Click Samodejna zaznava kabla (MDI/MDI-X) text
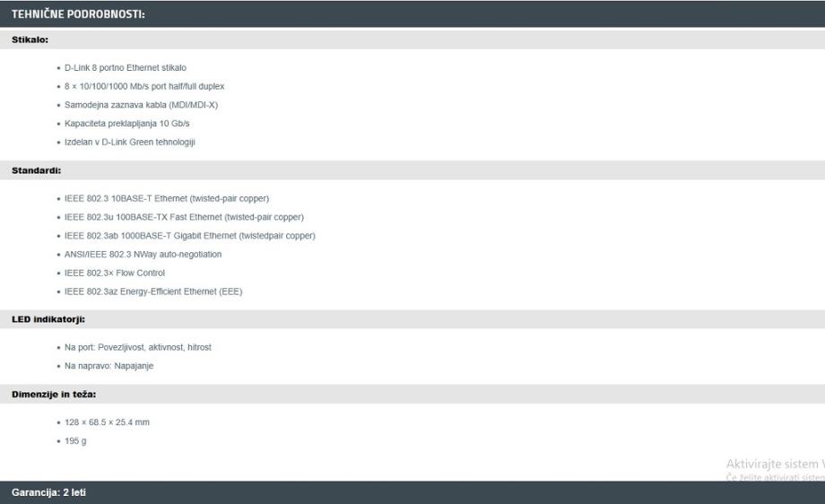 (x=141, y=105)
